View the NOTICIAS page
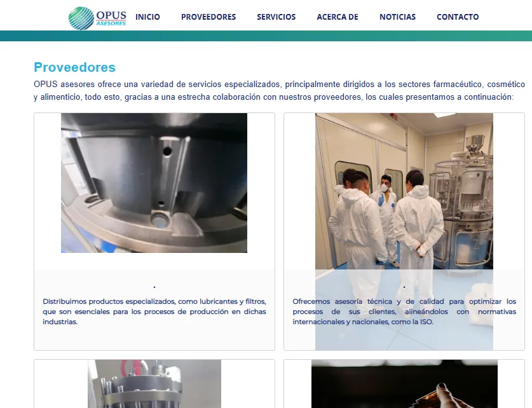532x408 pixels. (397, 17)
